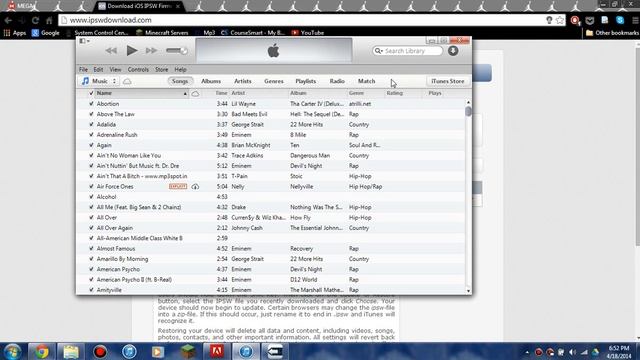640x360 pixels.
Task: Uncheck the song Amityville
Action: click(x=91, y=290)
